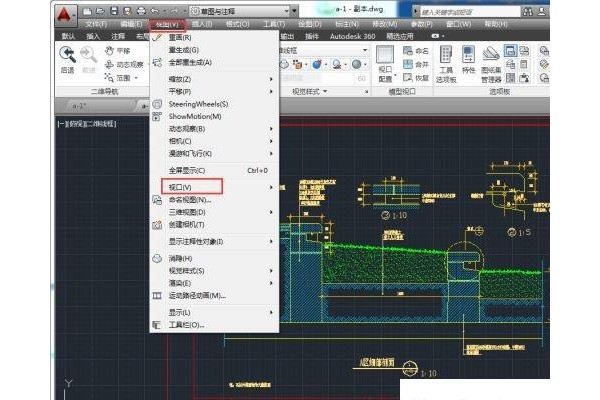Open the Undo history dropdown arrow
This screenshot has height=400, width=600.
point(164,11)
